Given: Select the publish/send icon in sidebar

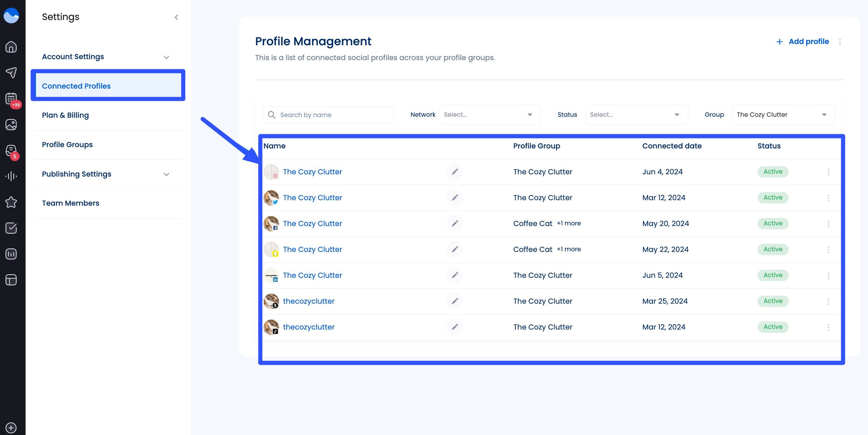Looking at the screenshot, I should tap(11, 73).
